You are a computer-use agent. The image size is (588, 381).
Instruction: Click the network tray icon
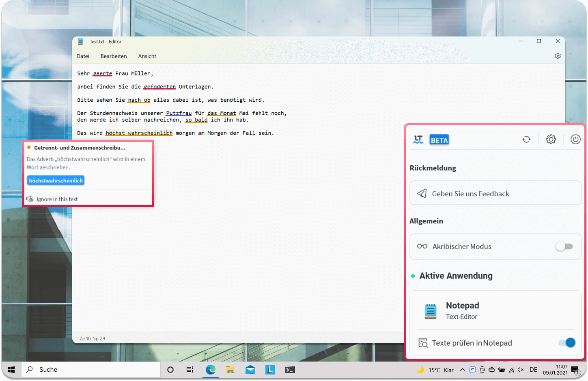(x=511, y=370)
